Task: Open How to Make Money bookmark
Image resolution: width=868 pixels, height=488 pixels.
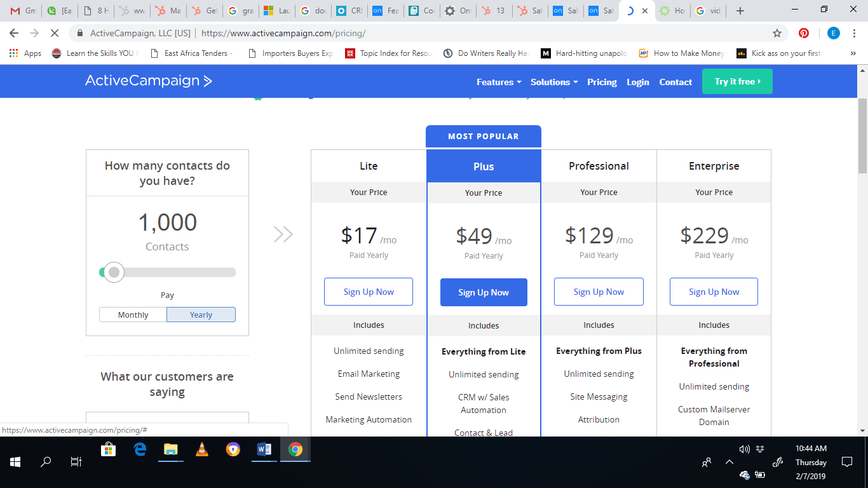Action: [x=682, y=53]
